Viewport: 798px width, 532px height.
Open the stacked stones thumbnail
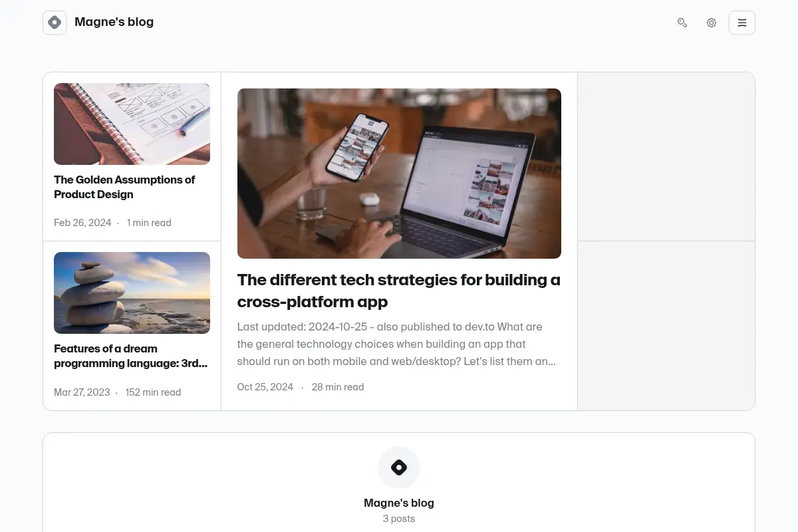pyautogui.click(x=132, y=293)
